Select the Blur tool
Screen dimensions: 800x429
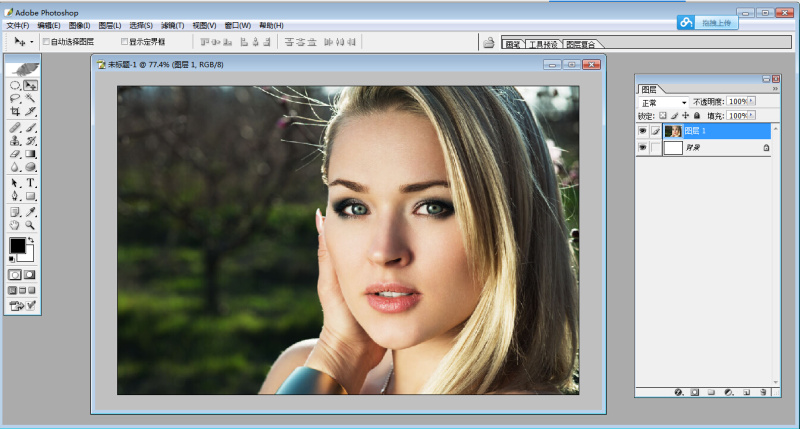pos(15,167)
